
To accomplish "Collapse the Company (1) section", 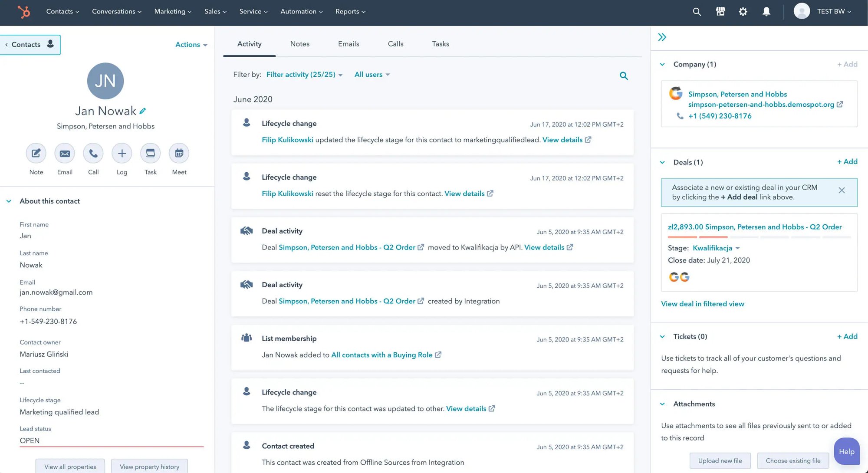I will point(662,65).
